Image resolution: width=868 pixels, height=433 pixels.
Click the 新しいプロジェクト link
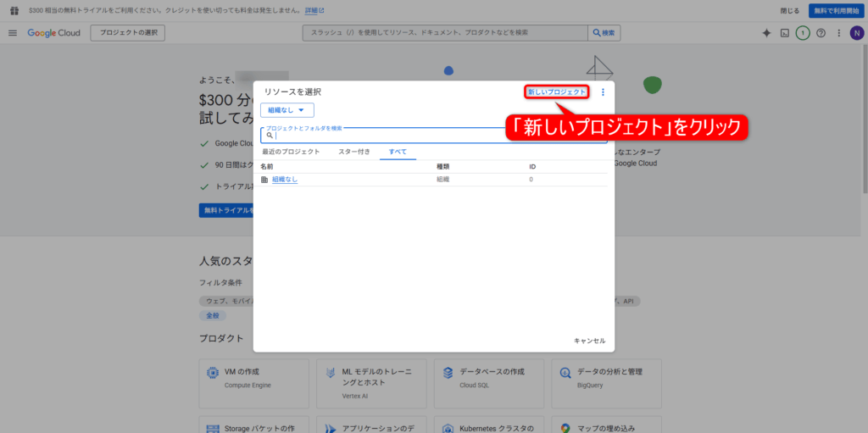point(556,92)
